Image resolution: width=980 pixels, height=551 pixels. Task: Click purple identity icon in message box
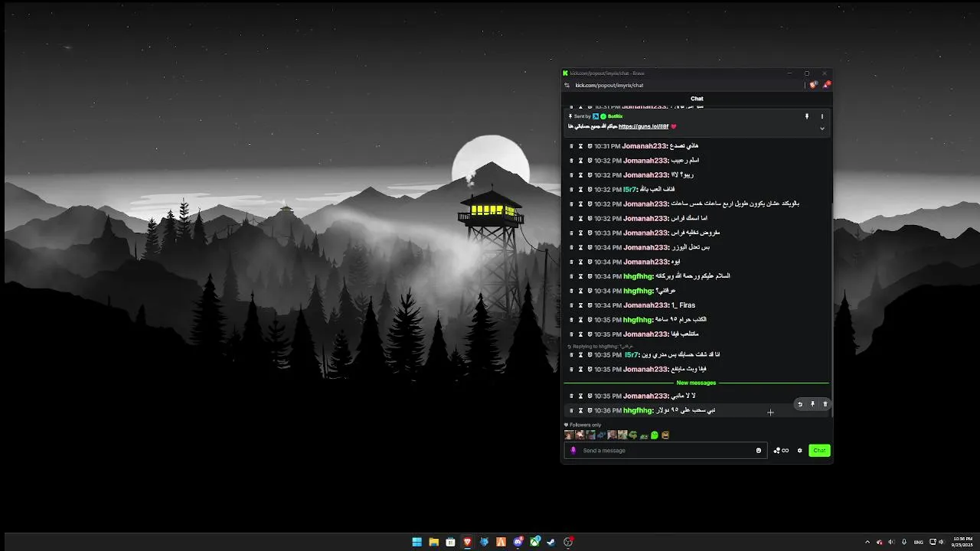click(573, 451)
